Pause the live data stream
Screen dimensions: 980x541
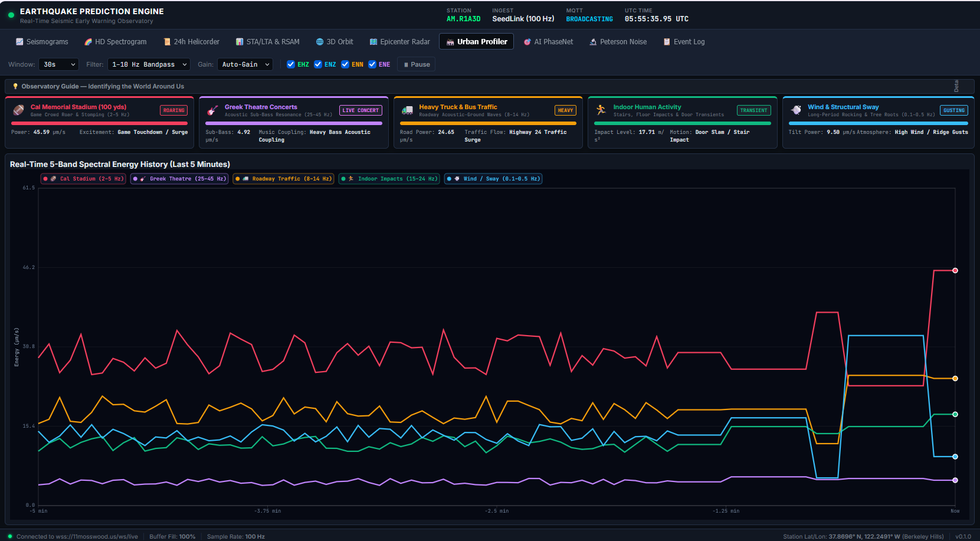click(417, 64)
